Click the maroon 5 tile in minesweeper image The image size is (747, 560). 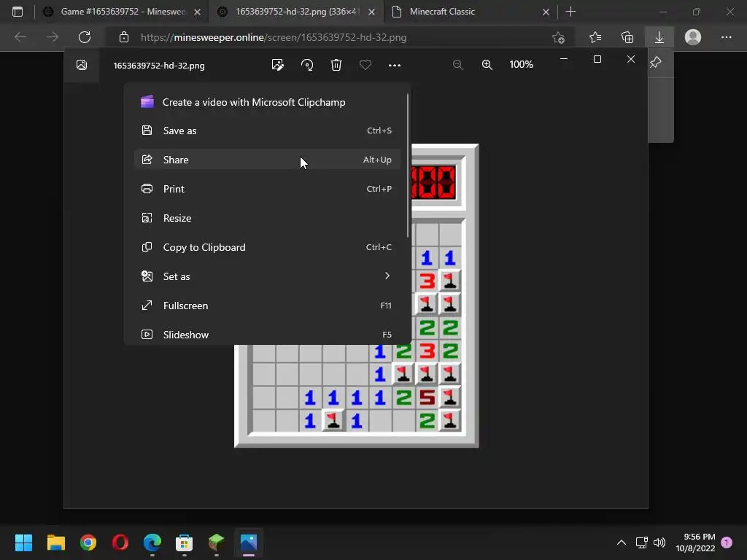[427, 397]
